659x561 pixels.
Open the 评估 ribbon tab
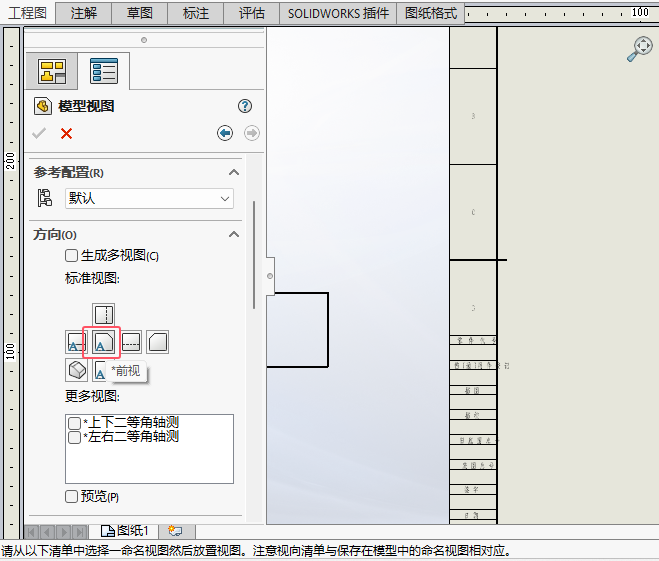(251, 13)
